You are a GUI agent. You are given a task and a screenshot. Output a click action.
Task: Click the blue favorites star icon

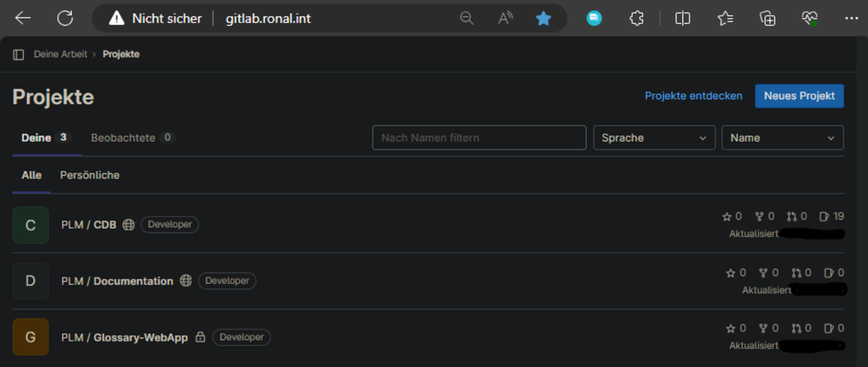tap(543, 19)
